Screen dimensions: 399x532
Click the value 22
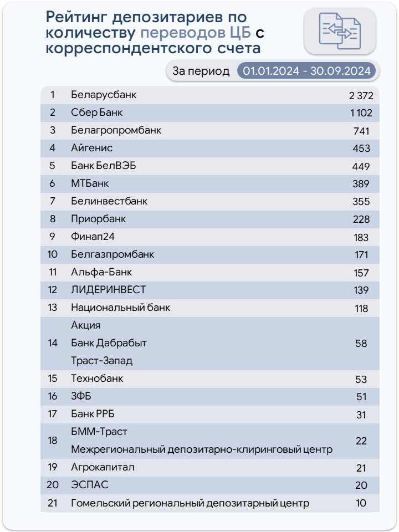(x=361, y=441)
